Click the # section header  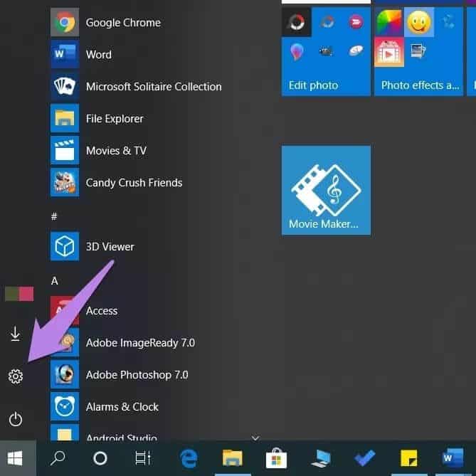pyautogui.click(x=54, y=216)
